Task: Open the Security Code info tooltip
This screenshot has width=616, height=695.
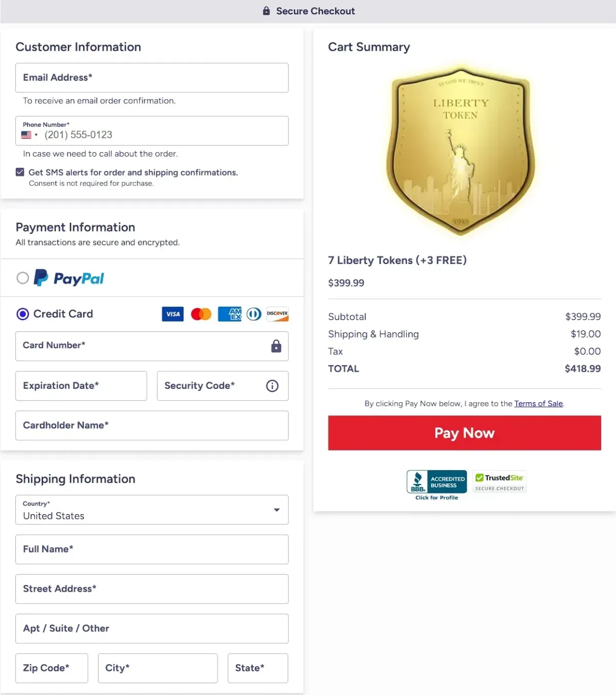Action: tap(272, 386)
